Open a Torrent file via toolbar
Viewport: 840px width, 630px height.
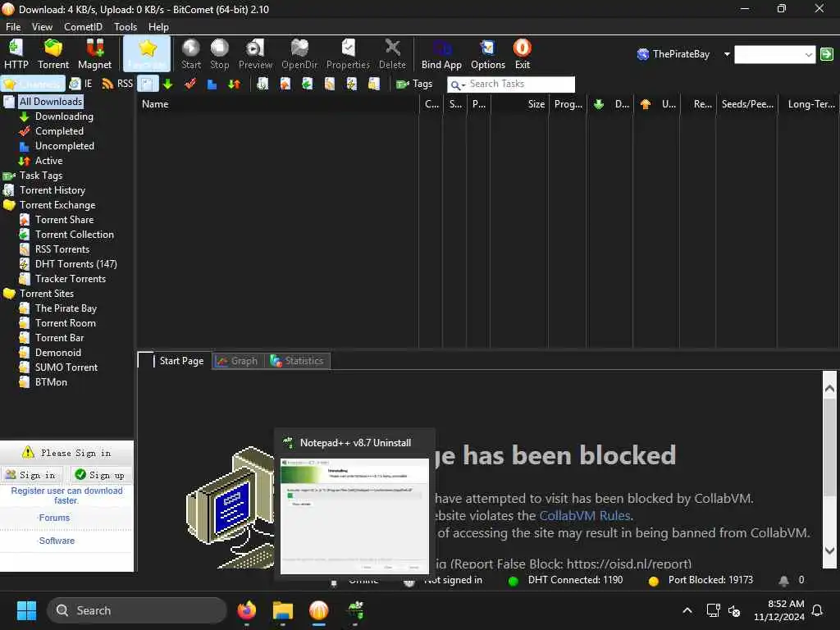tap(53, 54)
